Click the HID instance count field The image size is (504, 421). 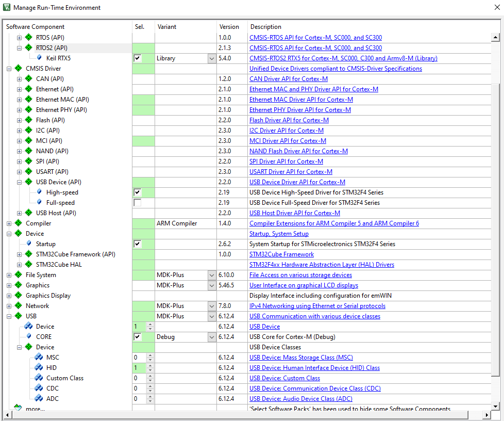(140, 368)
